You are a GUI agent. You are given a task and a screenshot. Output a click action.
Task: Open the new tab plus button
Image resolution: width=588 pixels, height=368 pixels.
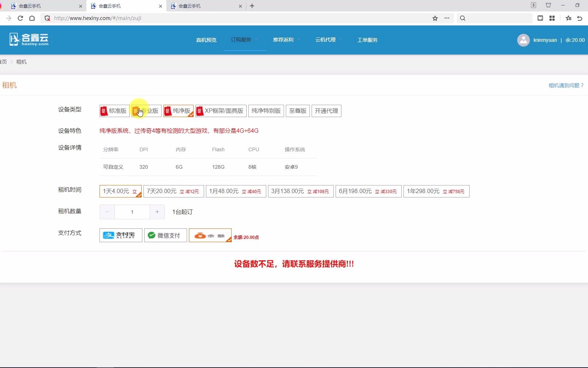[252, 6]
